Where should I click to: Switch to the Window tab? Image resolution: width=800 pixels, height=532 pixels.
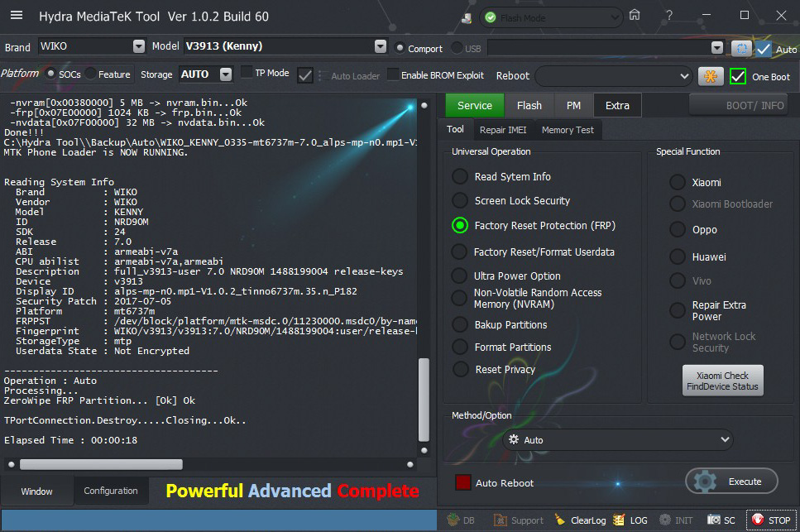36,491
